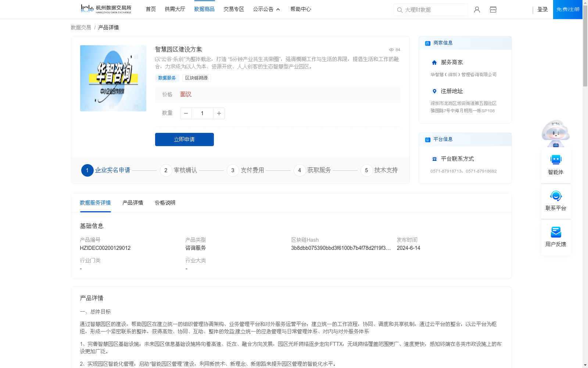Click step 2 审核确认

[x=179, y=170]
